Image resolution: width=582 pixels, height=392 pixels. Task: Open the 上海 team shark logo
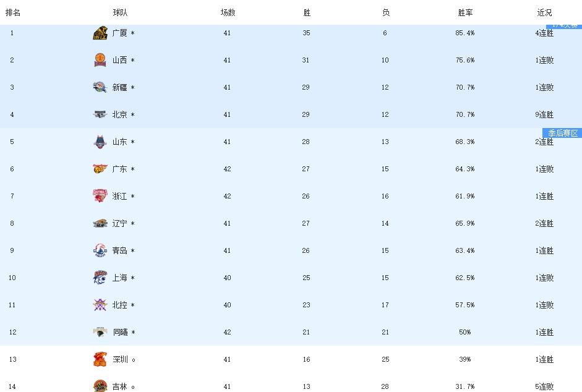point(100,278)
